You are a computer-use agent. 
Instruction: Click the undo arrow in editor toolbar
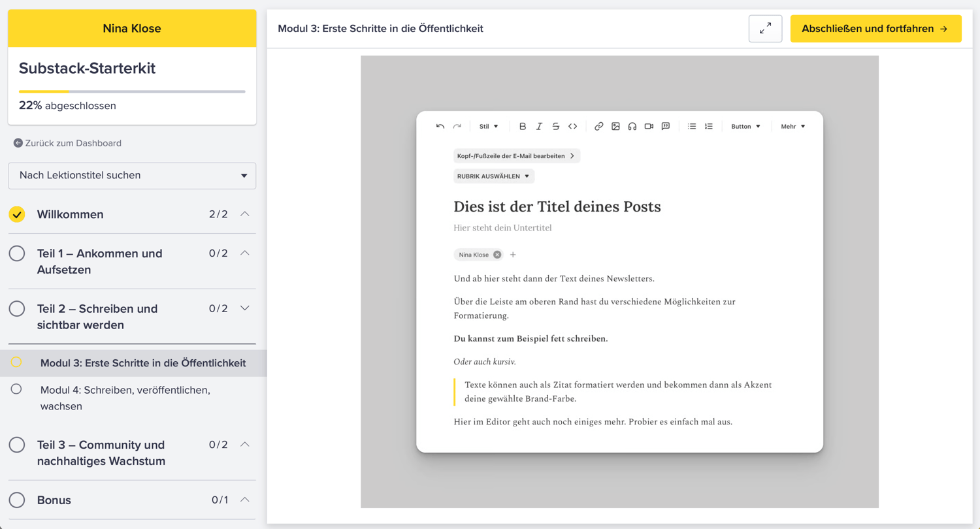pos(440,127)
